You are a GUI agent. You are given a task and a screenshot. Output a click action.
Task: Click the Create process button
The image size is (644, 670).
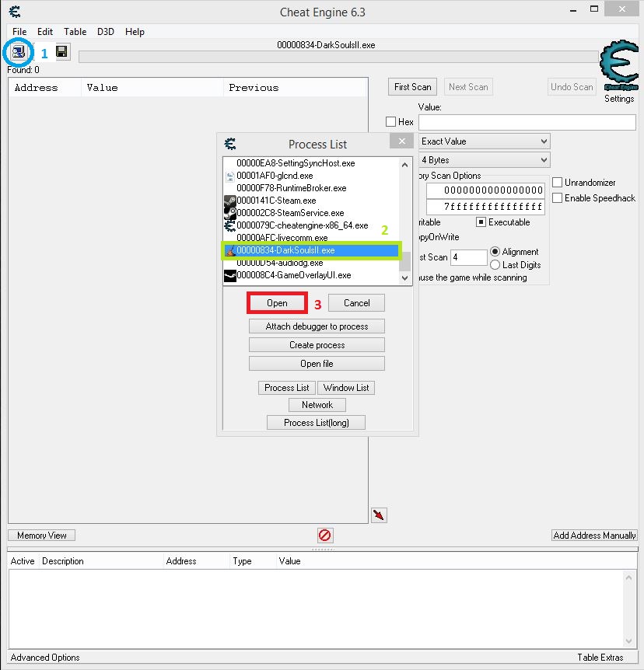coord(317,345)
